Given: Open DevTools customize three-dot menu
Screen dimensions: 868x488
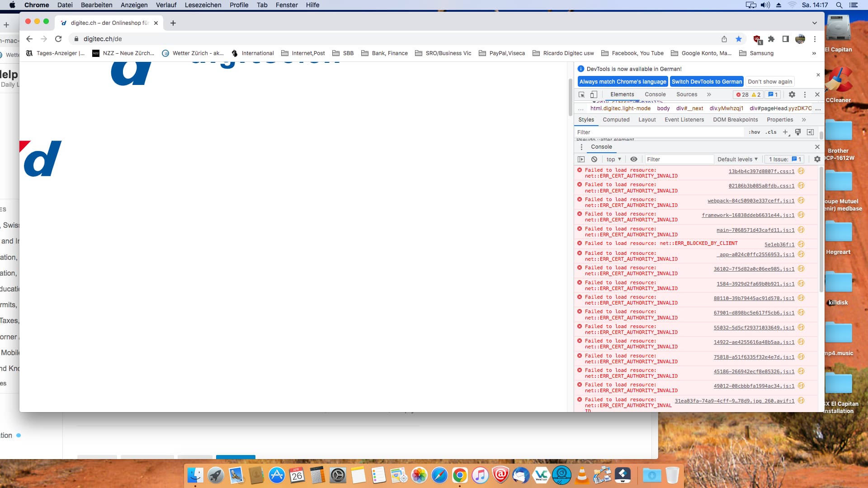Looking at the screenshot, I should point(805,94).
